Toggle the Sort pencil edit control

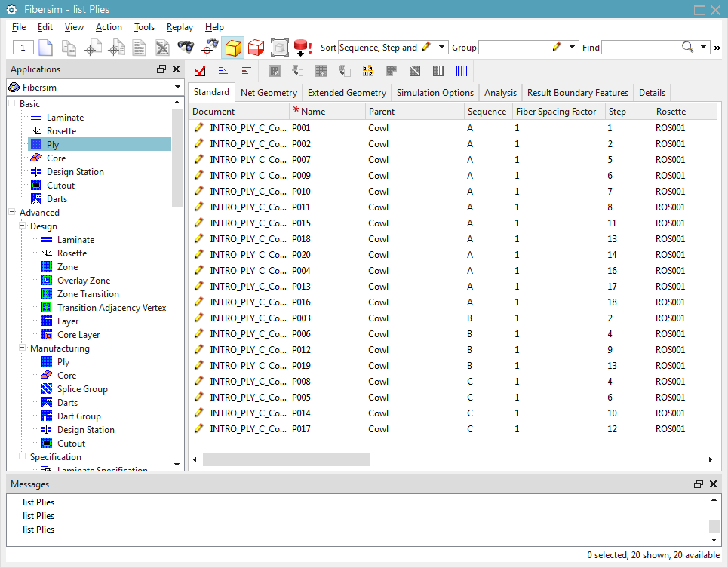coord(426,47)
